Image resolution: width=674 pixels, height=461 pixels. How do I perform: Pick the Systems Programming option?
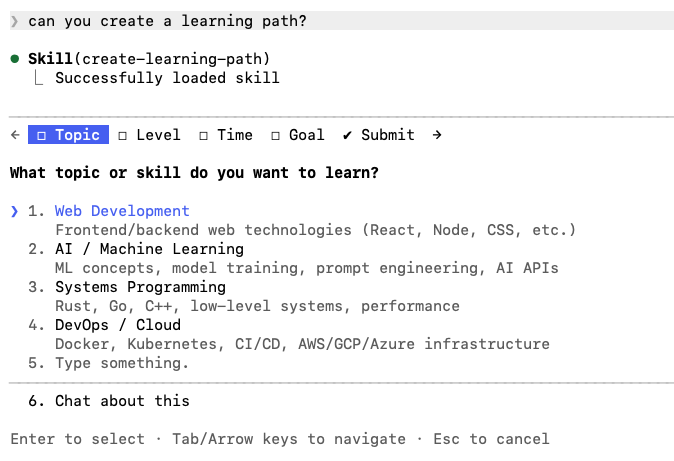pyautogui.click(x=140, y=287)
